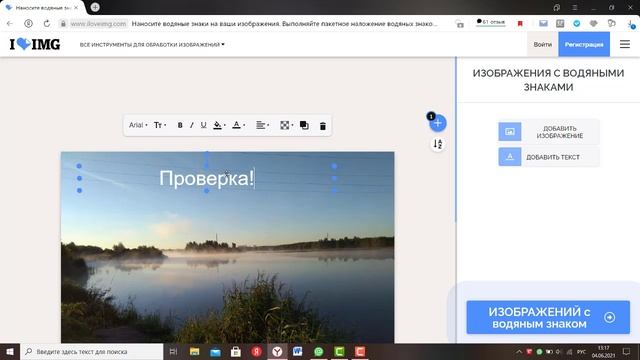This screenshot has height=360, width=640.
Task: Delete the watermark with the trash icon
Action: 322,126
